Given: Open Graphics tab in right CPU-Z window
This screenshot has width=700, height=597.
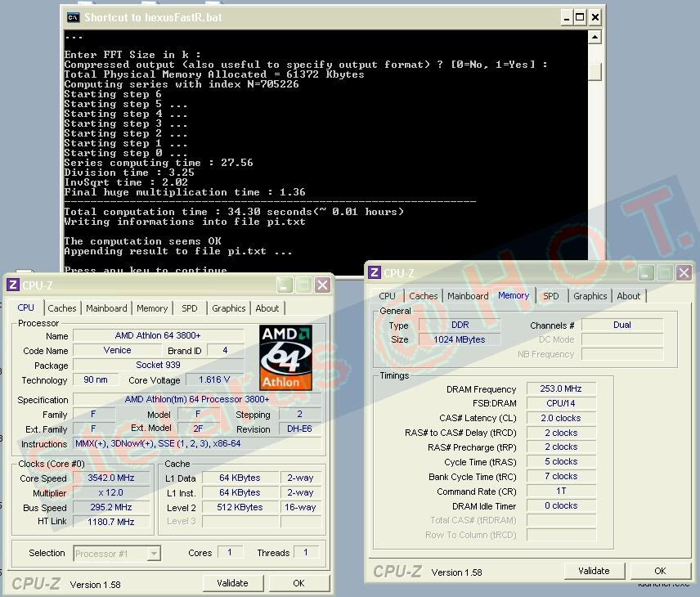Looking at the screenshot, I should [590, 295].
